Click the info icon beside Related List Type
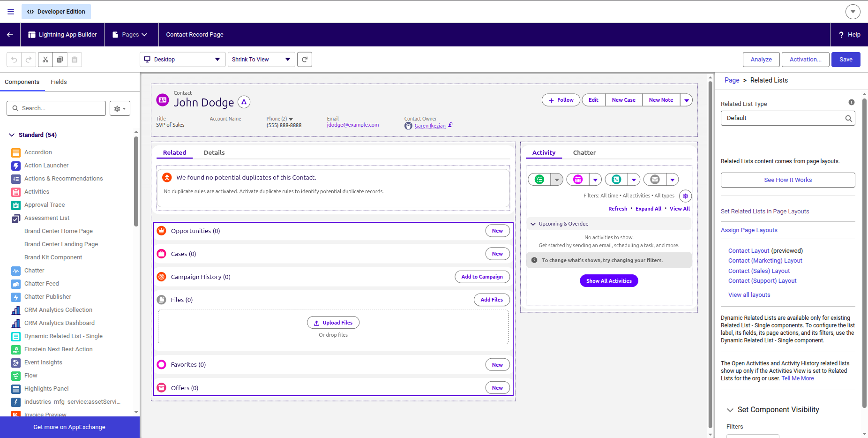This screenshot has height=438, width=868. [x=852, y=102]
